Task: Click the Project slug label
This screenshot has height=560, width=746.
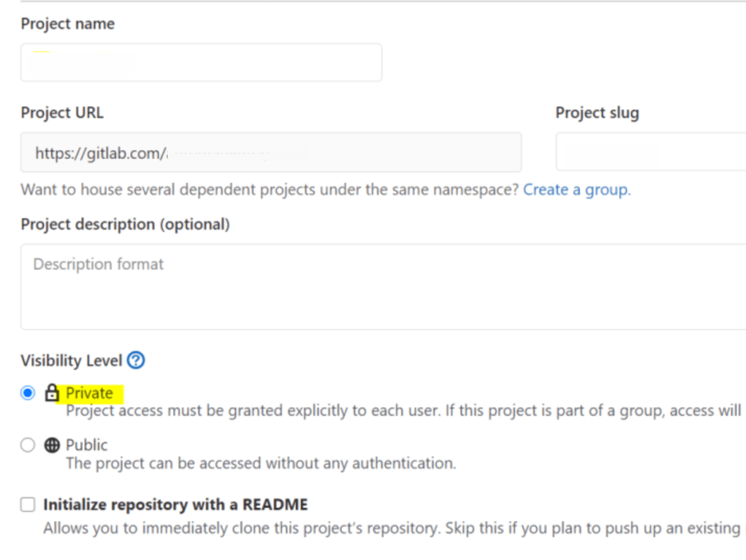Action: coord(597,113)
